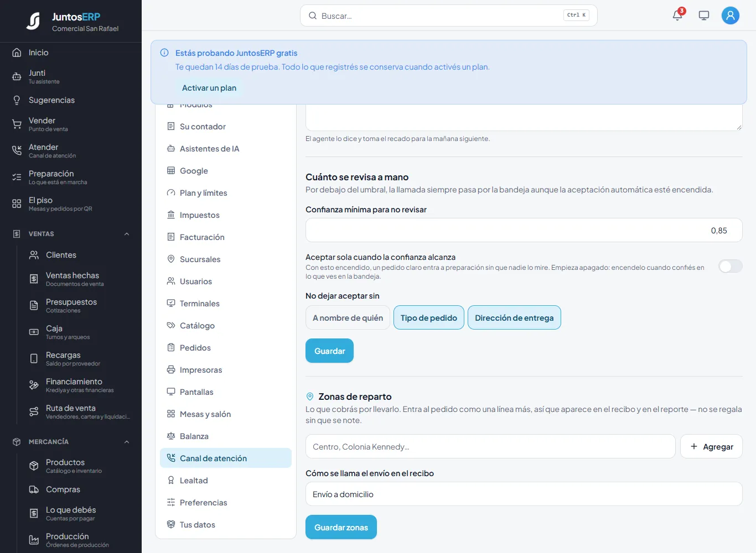Click the monitor display icon in header
Image resolution: width=756 pixels, height=553 pixels.
pos(704,15)
